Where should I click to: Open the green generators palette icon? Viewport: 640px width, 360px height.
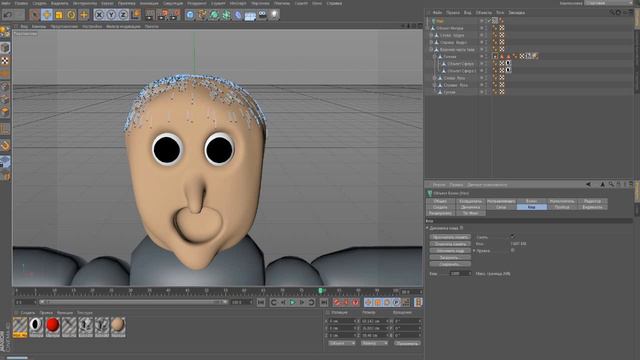pyautogui.click(x=214, y=15)
